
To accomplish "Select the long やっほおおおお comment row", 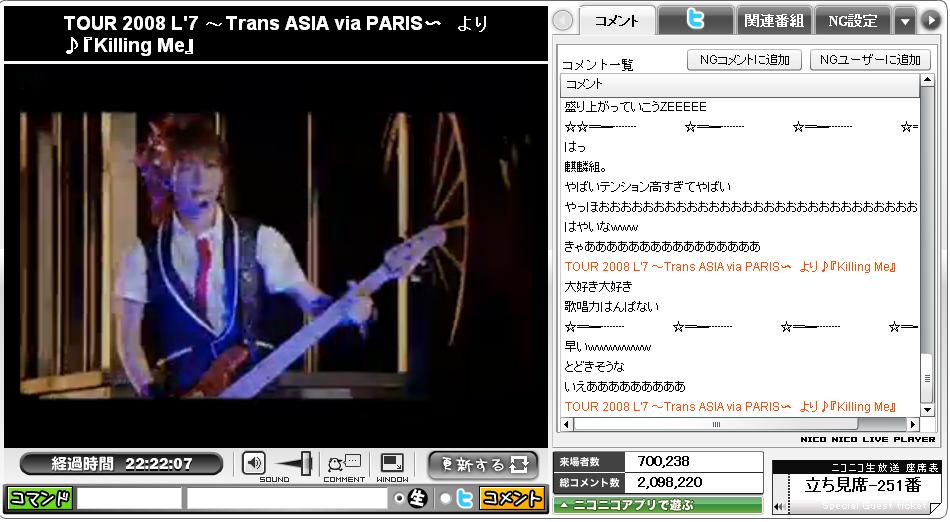I will pyautogui.click(x=739, y=207).
